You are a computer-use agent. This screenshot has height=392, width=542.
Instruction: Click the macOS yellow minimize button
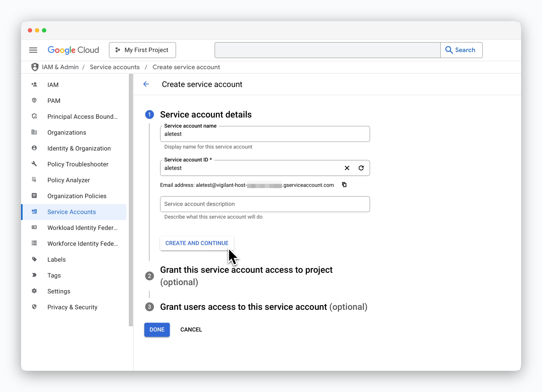pyautogui.click(x=37, y=30)
